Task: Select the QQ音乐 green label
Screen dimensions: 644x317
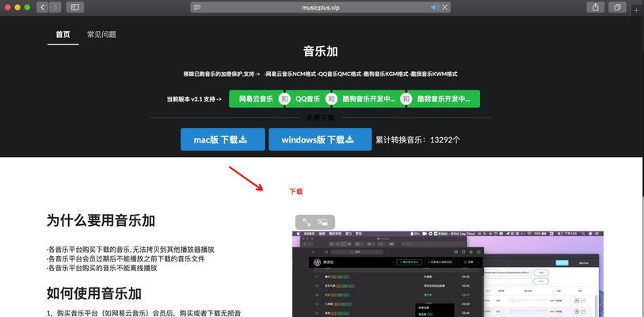Action: (x=307, y=99)
